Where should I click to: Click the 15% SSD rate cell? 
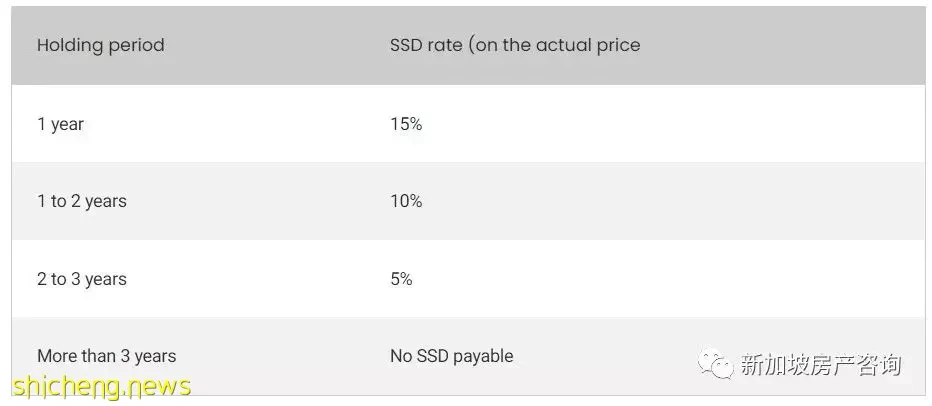click(406, 124)
